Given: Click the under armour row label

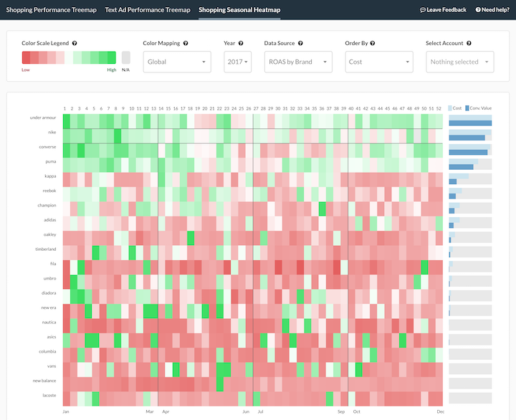Looking at the screenshot, I should [x=43, y=118].
